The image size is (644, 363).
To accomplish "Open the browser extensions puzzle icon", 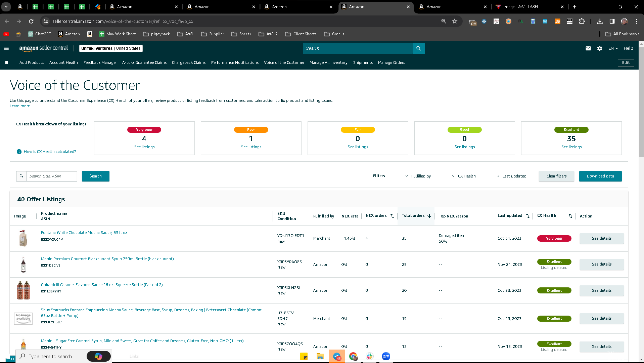I will point(582,21).
